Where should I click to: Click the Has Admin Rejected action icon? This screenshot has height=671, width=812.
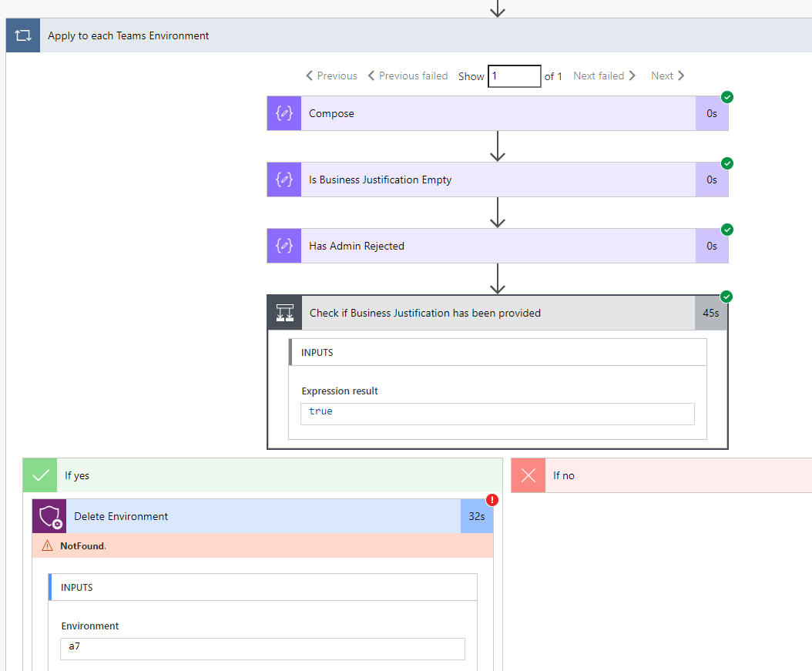coord(284,246)
